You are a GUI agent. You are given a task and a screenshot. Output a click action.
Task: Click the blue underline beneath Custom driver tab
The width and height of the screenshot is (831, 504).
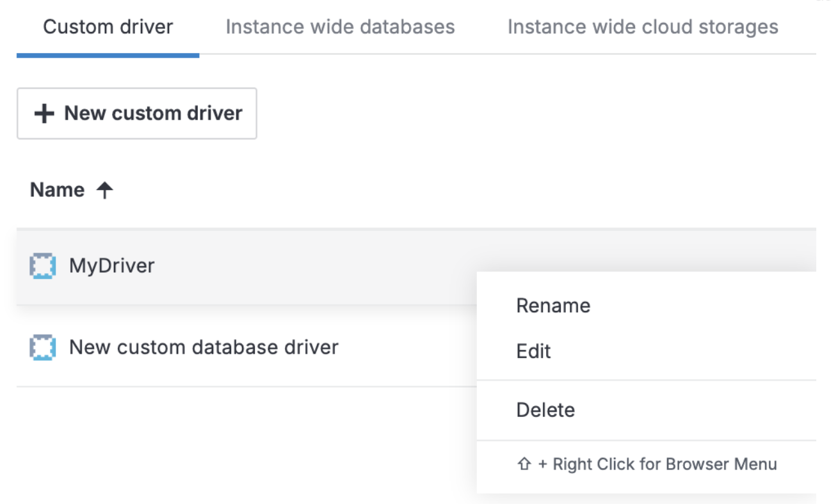tap(108, 56)
